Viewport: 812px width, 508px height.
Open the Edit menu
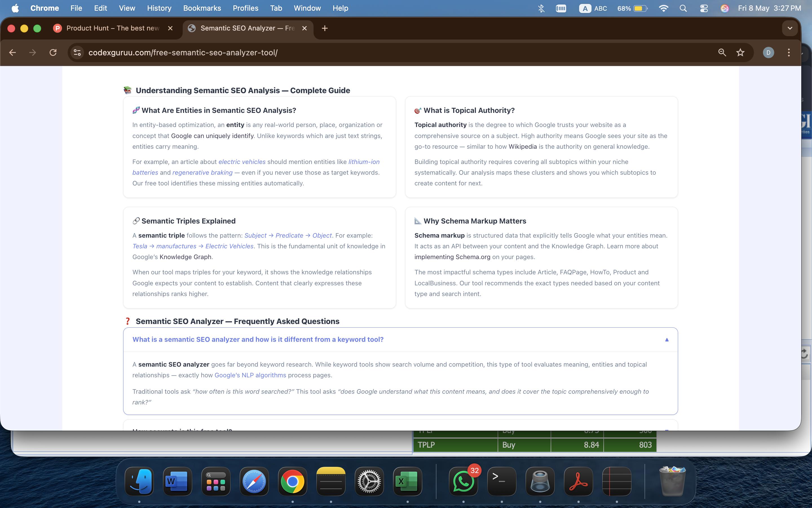coord(100,8)
